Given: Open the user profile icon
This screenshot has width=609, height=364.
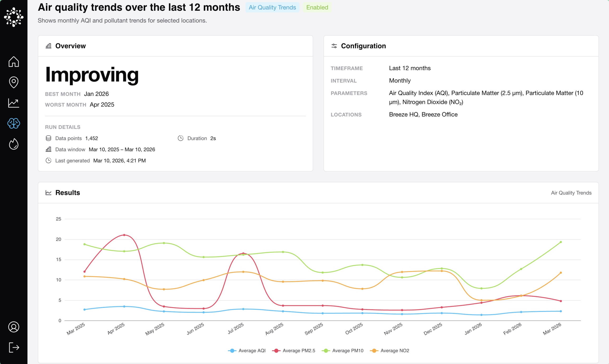Looking at the screenshot, I should (14, 327).
